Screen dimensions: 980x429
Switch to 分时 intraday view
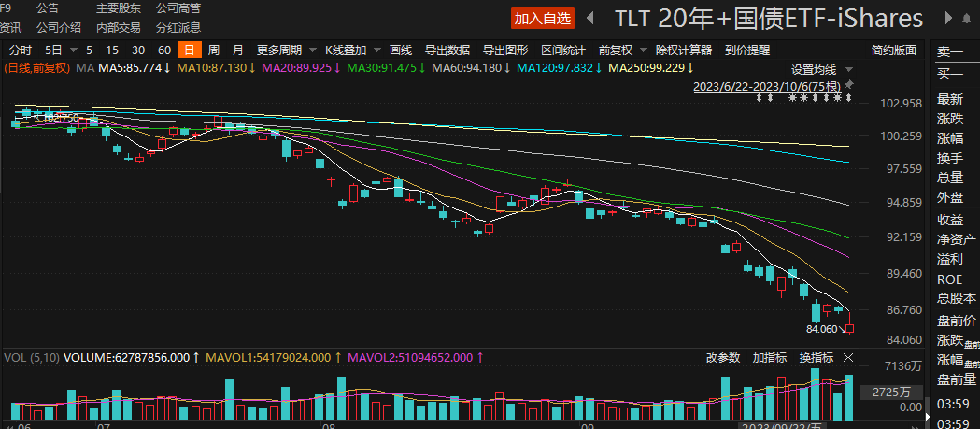coord(20,50)
